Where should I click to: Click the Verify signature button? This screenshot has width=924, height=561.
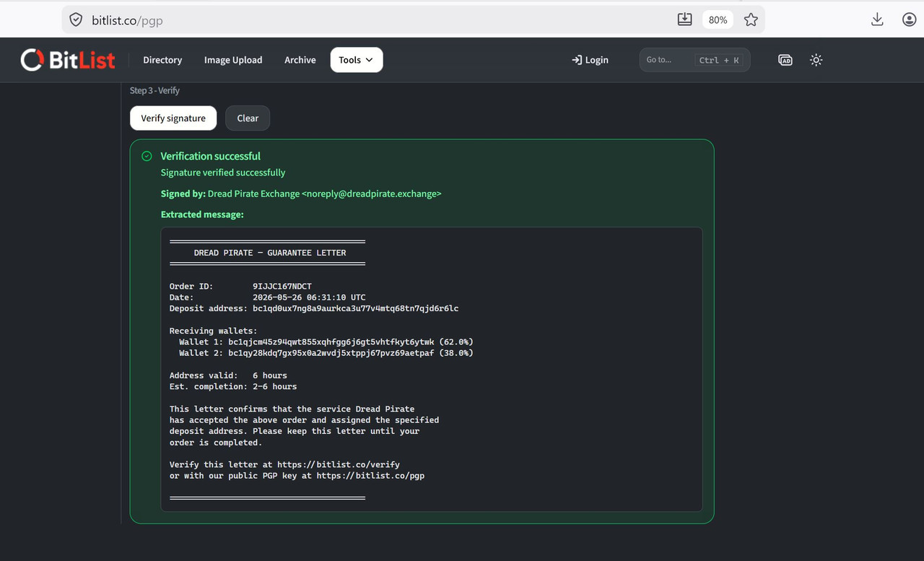click(173, 118)
